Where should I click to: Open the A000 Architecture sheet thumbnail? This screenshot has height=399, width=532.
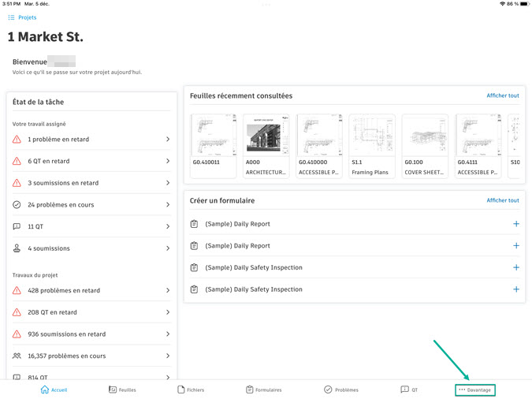pyautogui.click(x=266, y=146)
